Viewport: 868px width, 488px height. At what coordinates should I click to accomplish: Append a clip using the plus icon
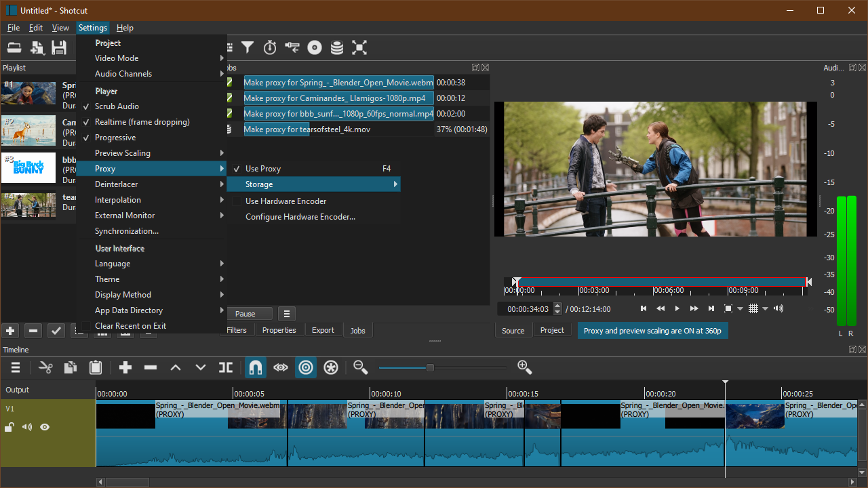(x=125, y=367)
